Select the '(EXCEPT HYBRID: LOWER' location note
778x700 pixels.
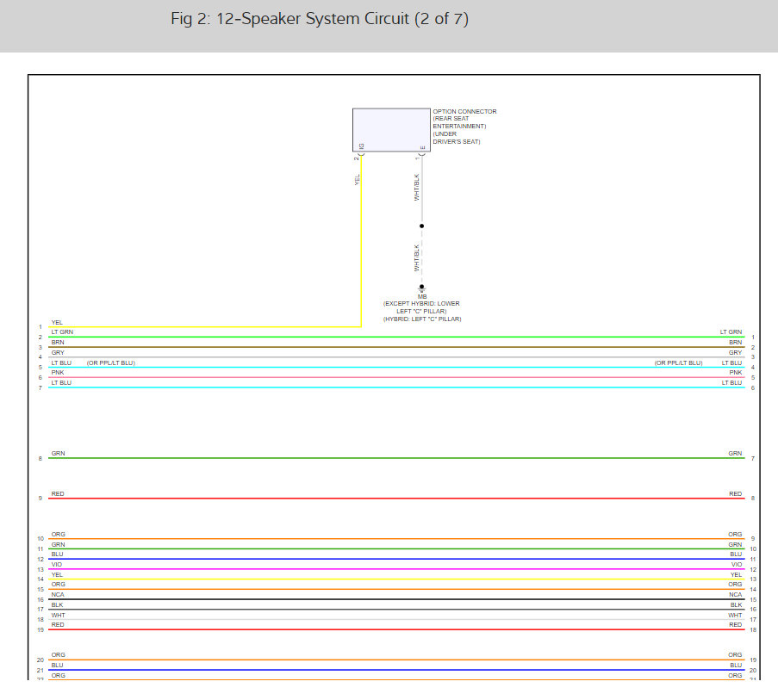click(422, 303)
